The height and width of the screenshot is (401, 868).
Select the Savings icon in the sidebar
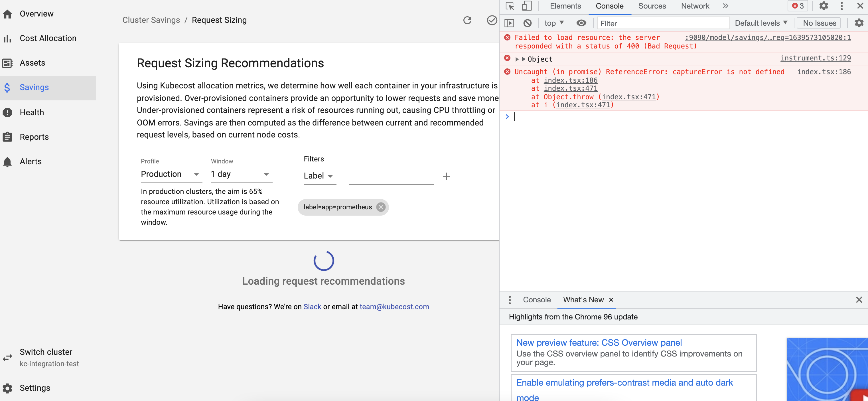coord(7,87)
